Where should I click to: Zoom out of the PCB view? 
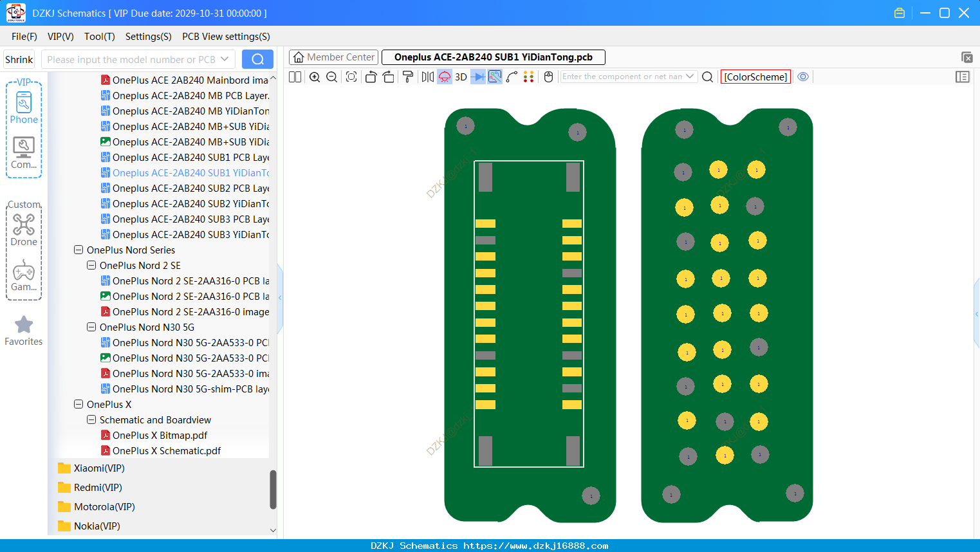(332, 77)
